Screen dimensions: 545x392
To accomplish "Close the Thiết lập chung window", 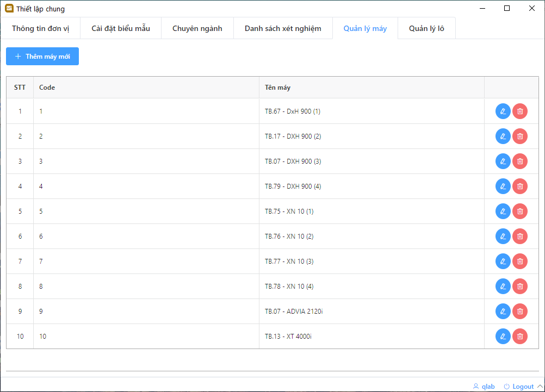I will pyautogui.click(x=532, y=8).
